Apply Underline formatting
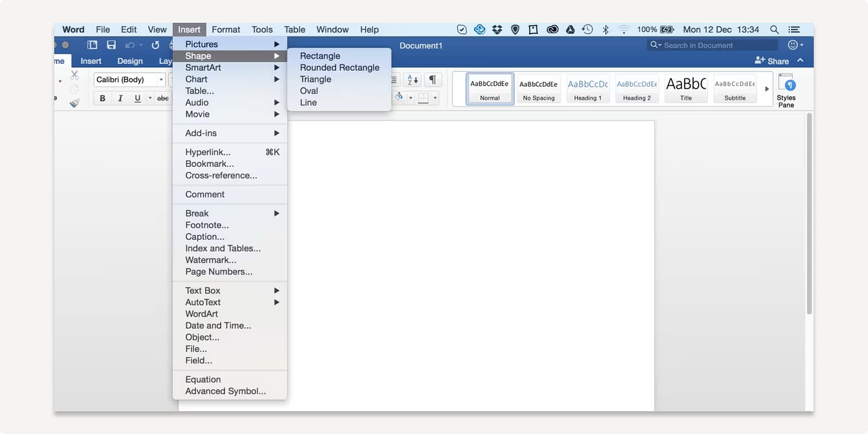The height and width of the screenshot is (434, 868). [x=137, y=98]
